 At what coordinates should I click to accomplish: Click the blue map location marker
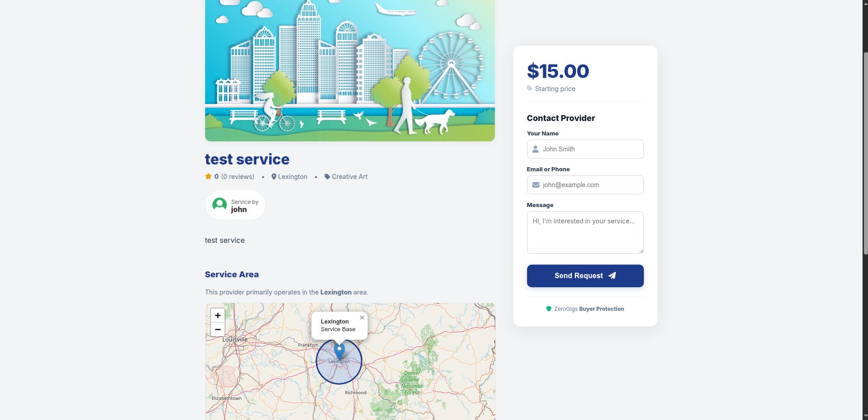[x=339, y=351]
